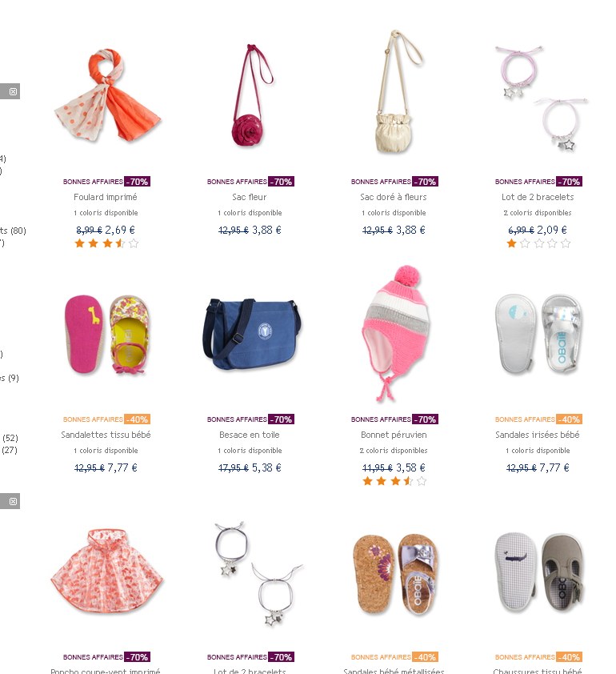
Task: Click the 5,38 € price of Besace
Action: click(x=266, y=467)
